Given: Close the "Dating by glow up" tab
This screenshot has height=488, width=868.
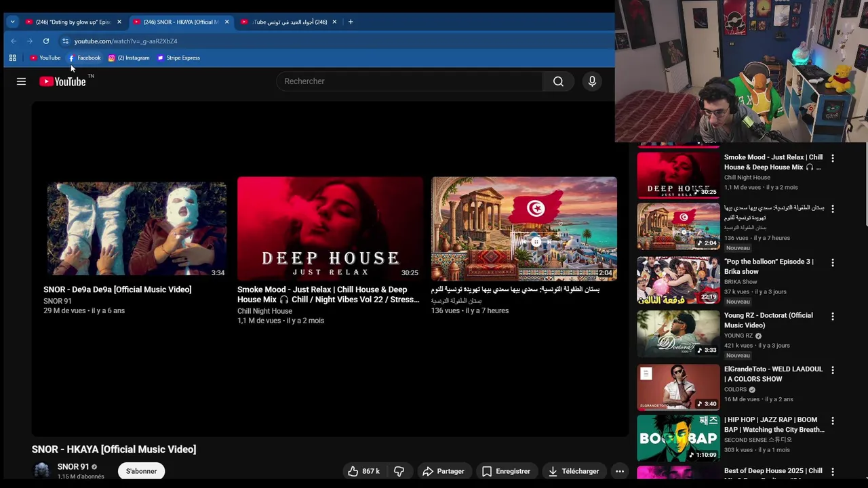Looking at the screenshot, I should click(119, 22).
